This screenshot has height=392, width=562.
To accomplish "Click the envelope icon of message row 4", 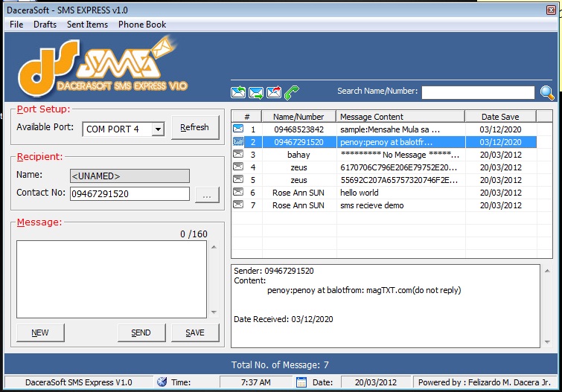I will [x=238, y=167].
